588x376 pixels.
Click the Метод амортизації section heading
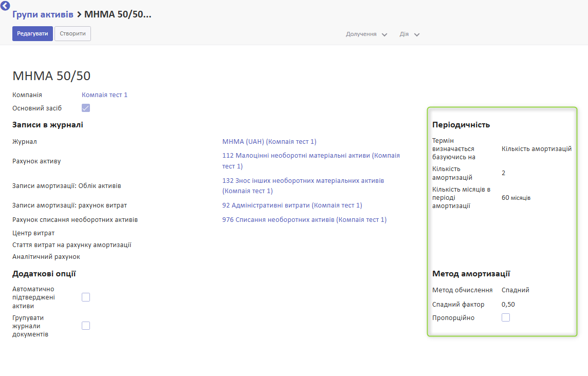(x=471, y=274)
